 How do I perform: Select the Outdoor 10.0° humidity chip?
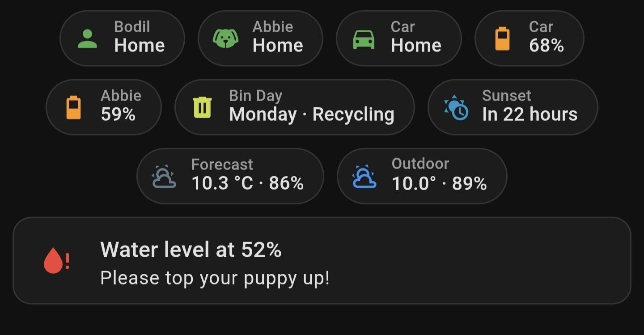click(x=422, y=175)
